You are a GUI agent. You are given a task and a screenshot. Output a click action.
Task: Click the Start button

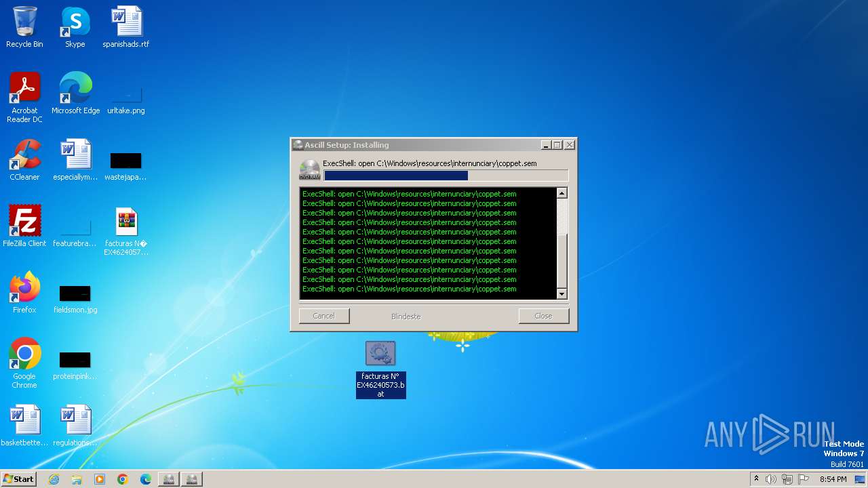click(x=18, y=479)
